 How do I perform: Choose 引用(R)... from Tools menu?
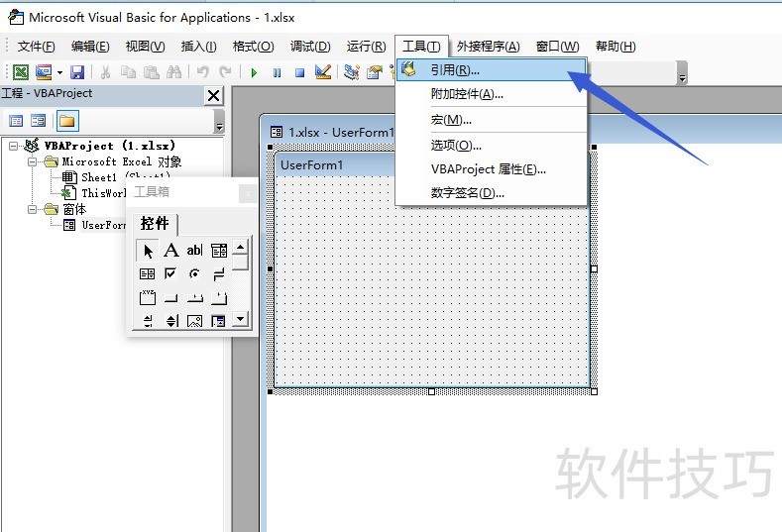492,70
